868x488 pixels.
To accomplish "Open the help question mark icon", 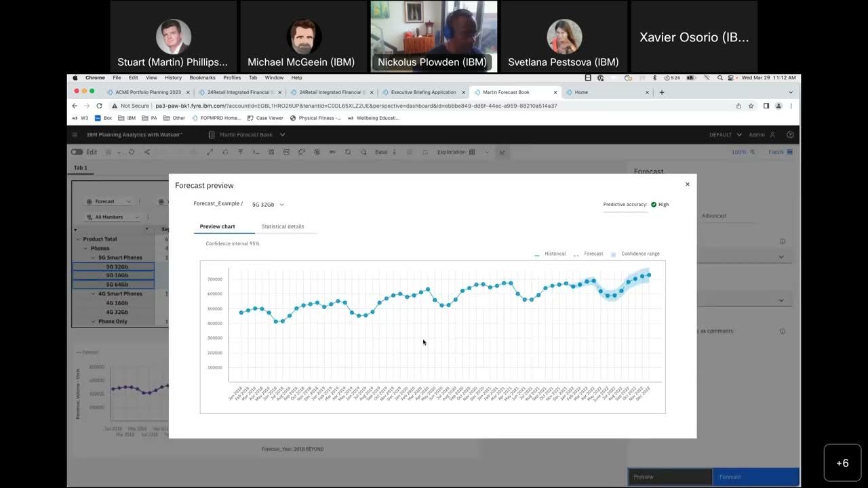I will [x=790, y=134].
